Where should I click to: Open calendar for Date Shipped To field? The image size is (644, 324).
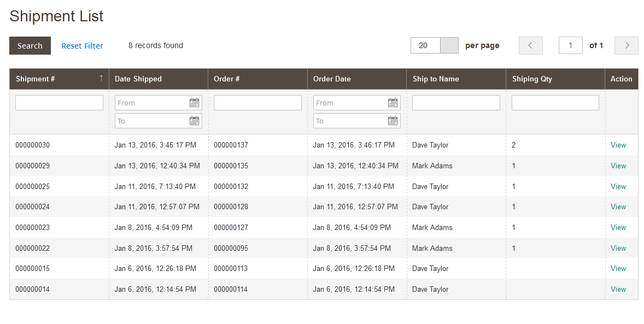pyautogui.click(x=194, y=121)
